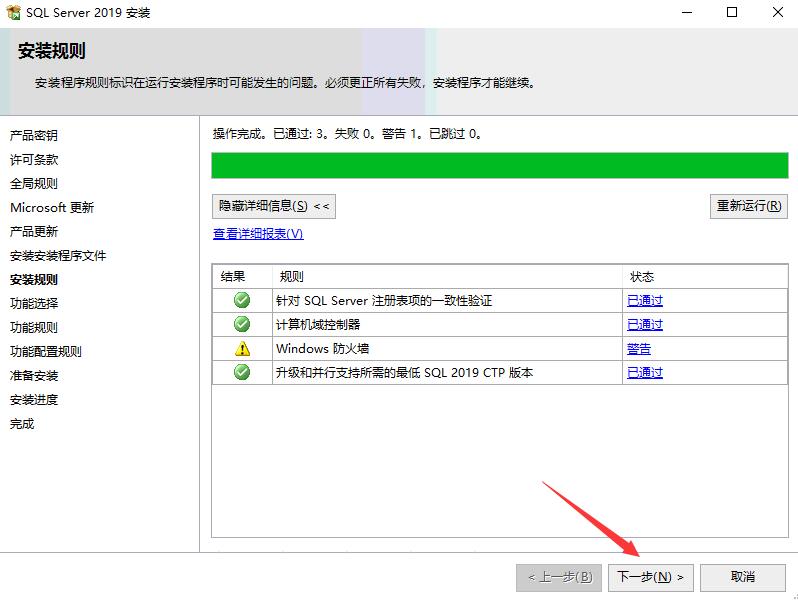Collapse details with 隐藏详细信息(S) button

click(274, 206)
